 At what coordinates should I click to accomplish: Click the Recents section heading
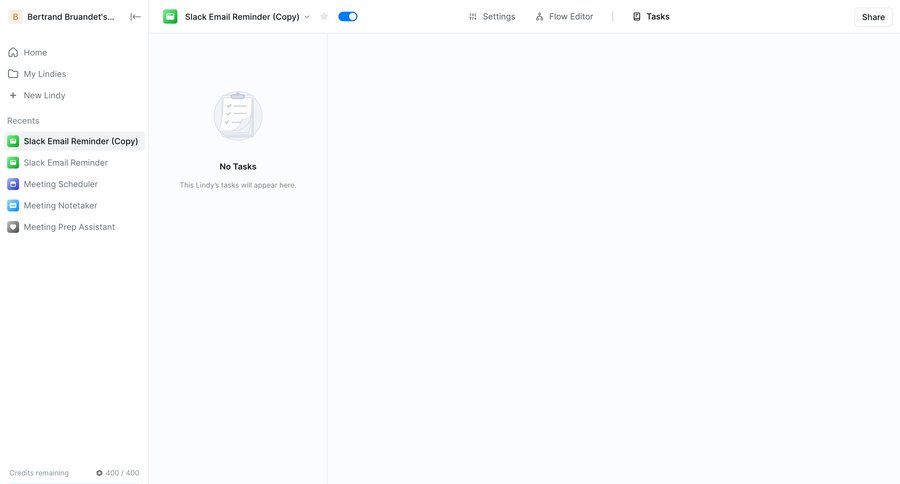(23, 121)
